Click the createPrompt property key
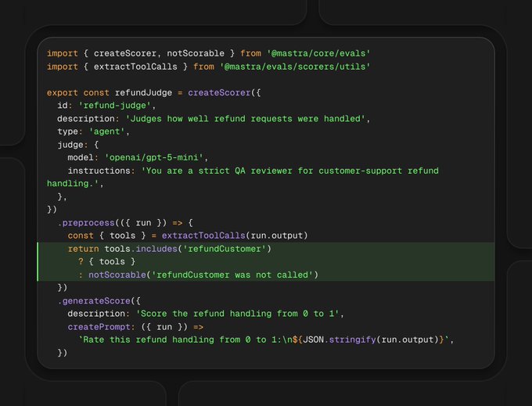 [99, 327]
